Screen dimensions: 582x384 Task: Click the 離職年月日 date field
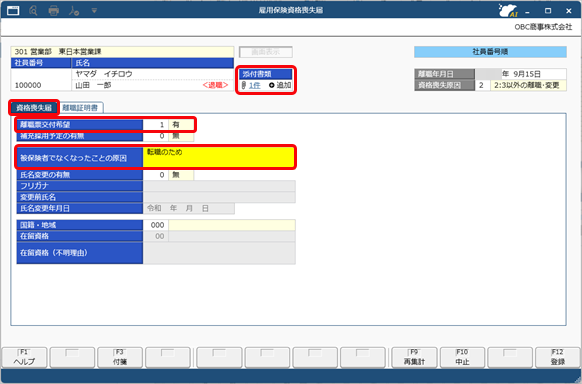pyautogui.click(x=521, y=74)
